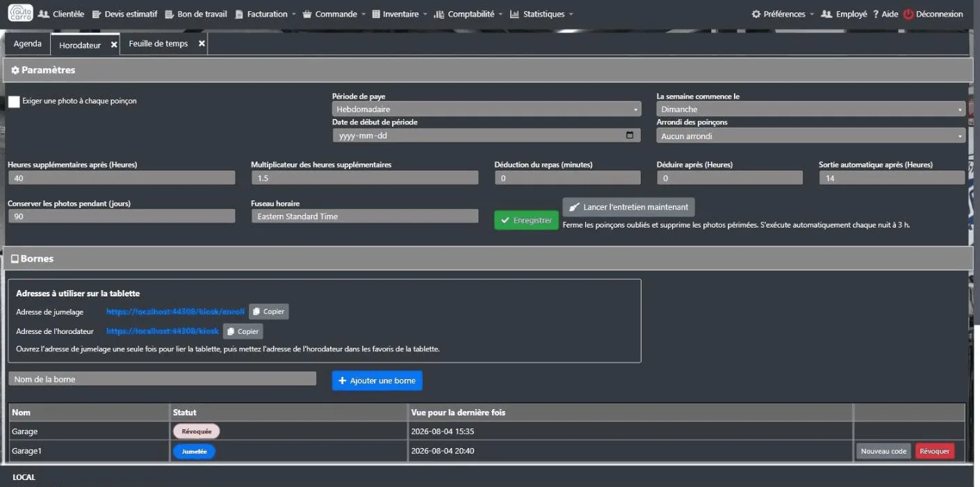Click the Bornes tablet icon
Screen dimensions: 980x487
pyautogui.click(x=15, y=259)
